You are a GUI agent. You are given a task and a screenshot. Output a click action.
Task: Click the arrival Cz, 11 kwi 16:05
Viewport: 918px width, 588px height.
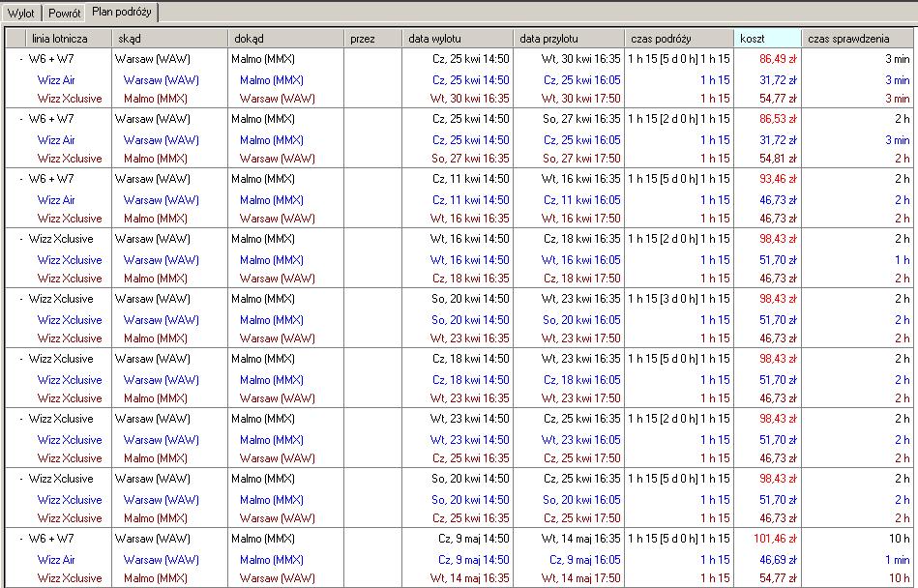pyautogui.click(x=582, y=200)
